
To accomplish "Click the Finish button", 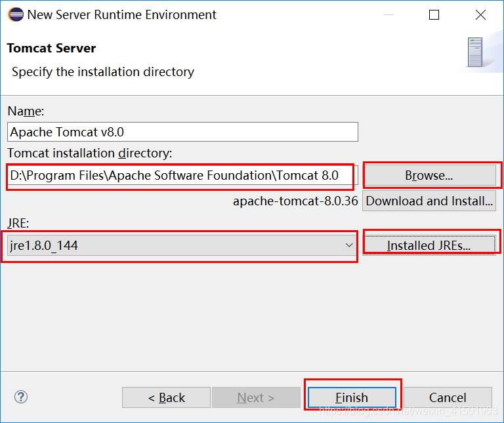I will [x=352, y=397].
